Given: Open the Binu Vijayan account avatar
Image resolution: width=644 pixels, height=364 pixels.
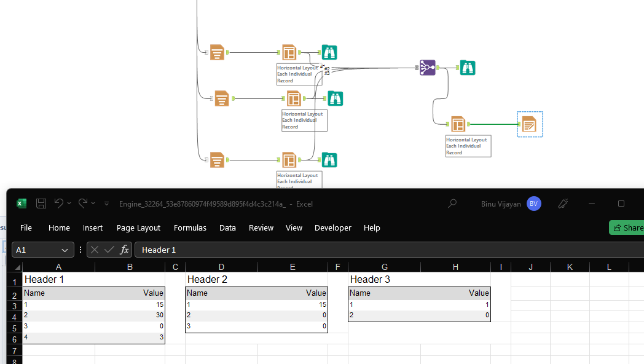Looking at the screenshot, I should click(533, 203).
